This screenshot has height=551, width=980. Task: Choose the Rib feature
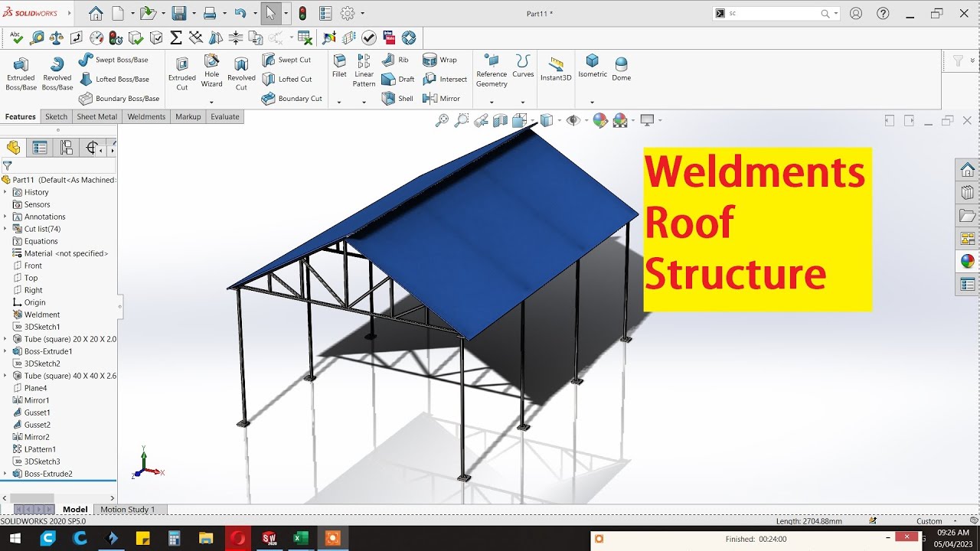(396, 60)
